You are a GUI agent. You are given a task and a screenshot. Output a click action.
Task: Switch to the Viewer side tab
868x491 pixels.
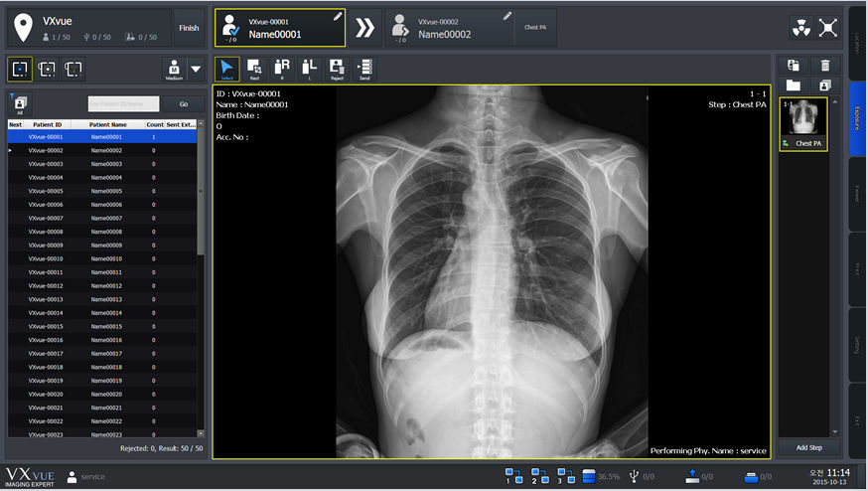tap(857, 194)
